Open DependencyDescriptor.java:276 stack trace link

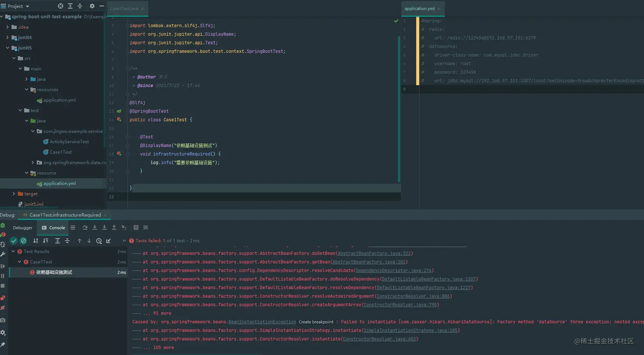click(394, 271)
